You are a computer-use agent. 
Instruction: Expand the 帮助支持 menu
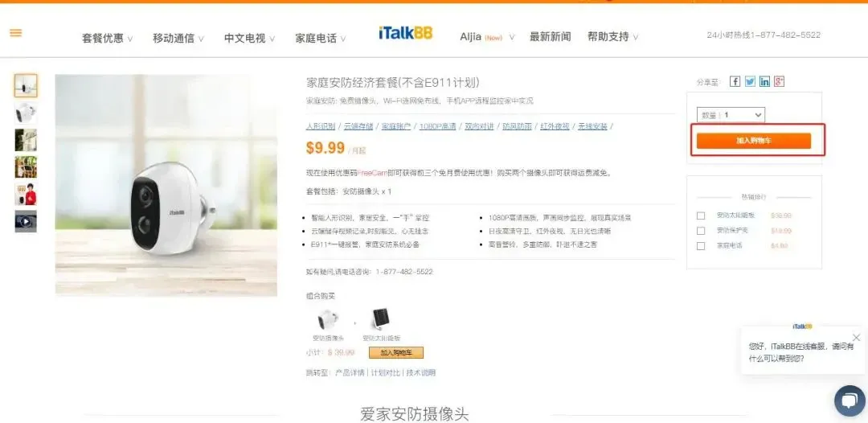612,37
